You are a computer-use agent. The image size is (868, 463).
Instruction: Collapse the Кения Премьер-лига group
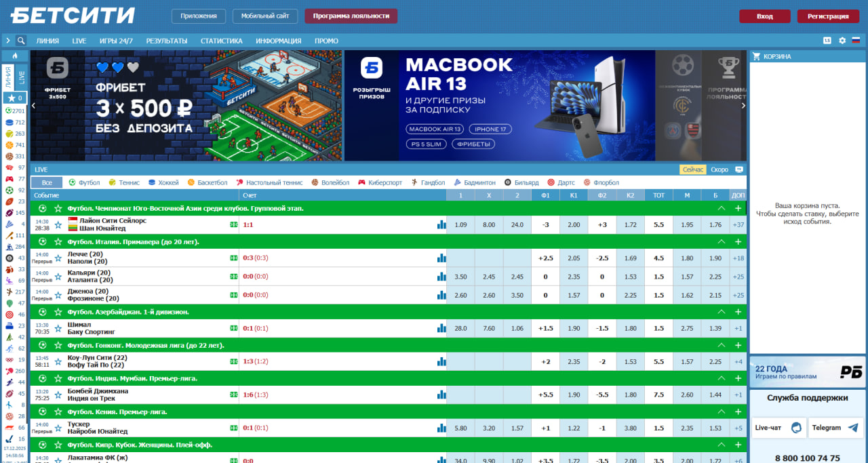pos(722,411)
